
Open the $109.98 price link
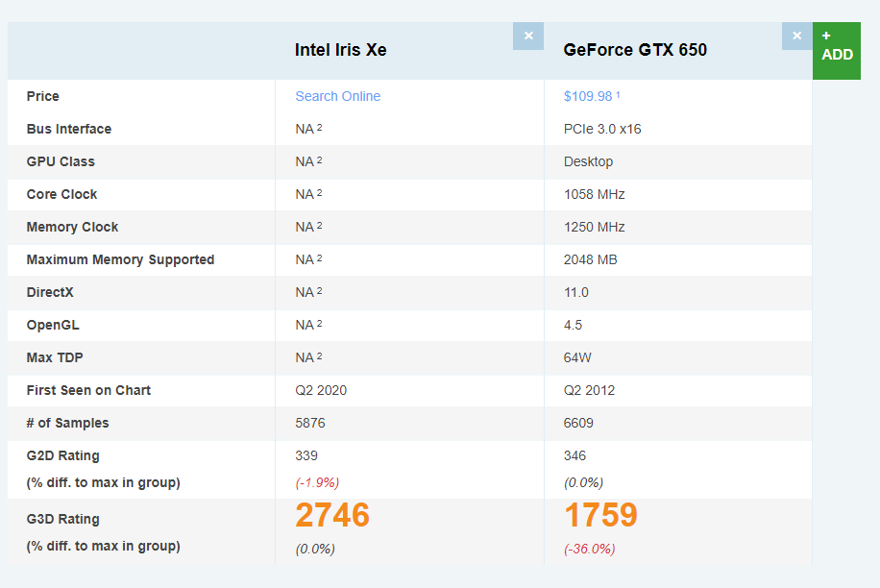[592, 96]
